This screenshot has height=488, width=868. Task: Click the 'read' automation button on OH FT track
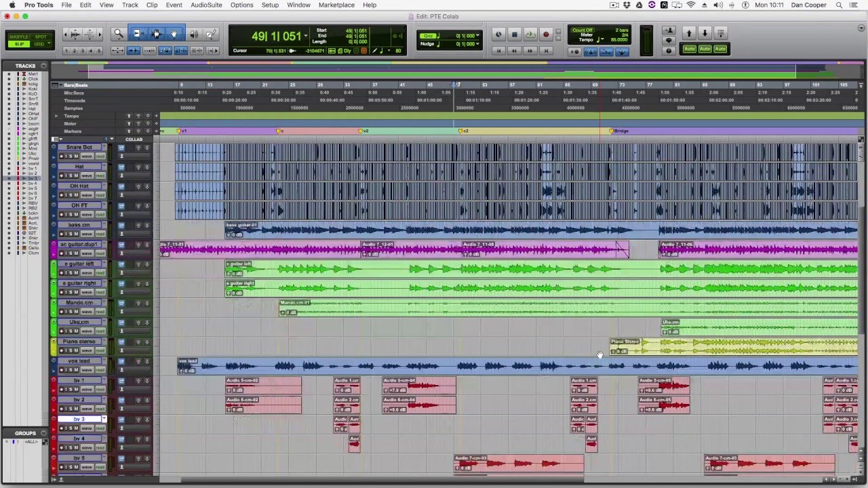100,215
